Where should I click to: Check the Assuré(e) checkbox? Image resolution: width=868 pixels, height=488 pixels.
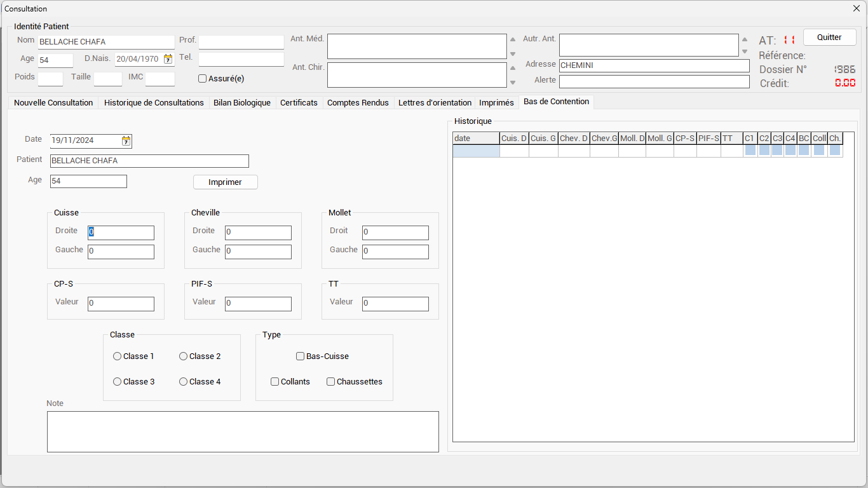(203, 79)
